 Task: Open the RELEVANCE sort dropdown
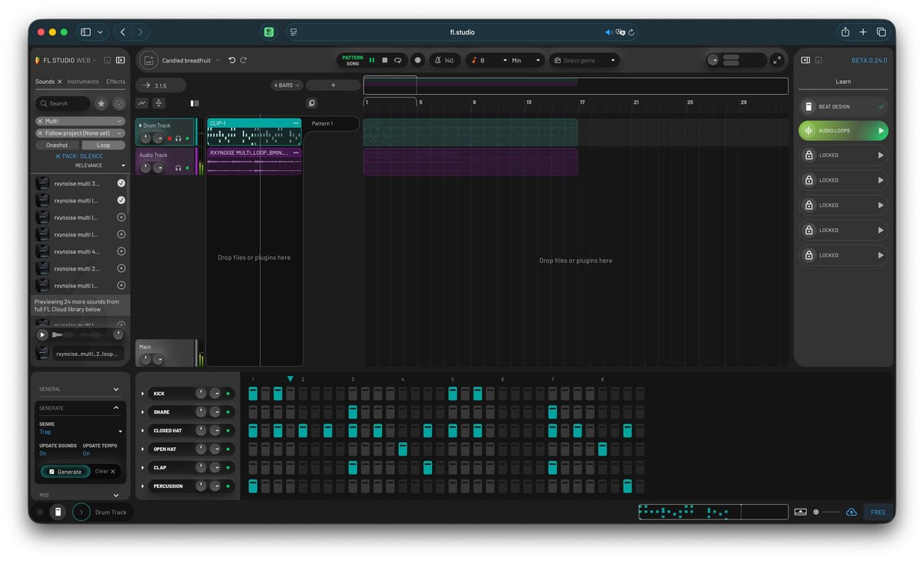[100, 166]
